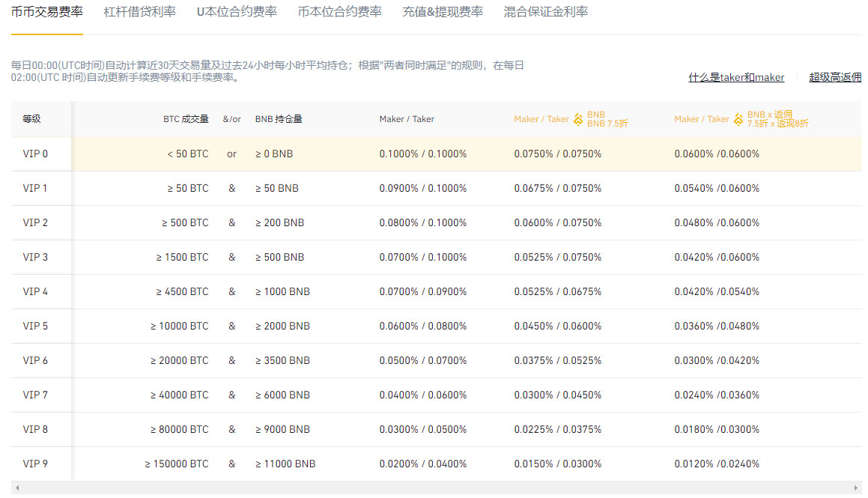Screen dimensions: 868x498
Task: Open the 什么是taker和maker link
Action: pos(736,77)
